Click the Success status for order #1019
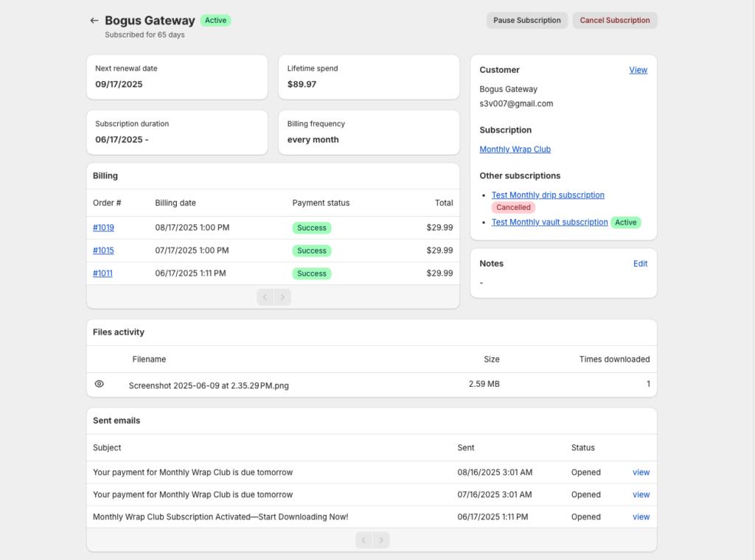 click(312, 228)
